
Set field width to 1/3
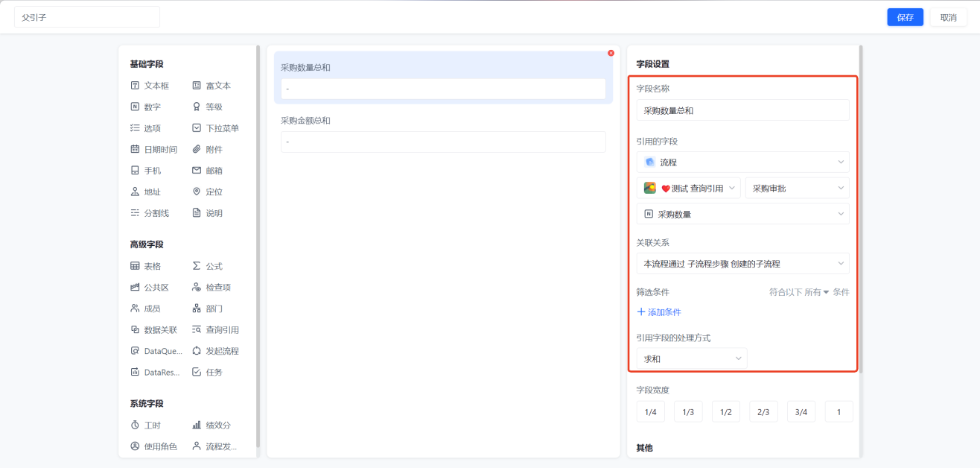click(x=688, y=411)
